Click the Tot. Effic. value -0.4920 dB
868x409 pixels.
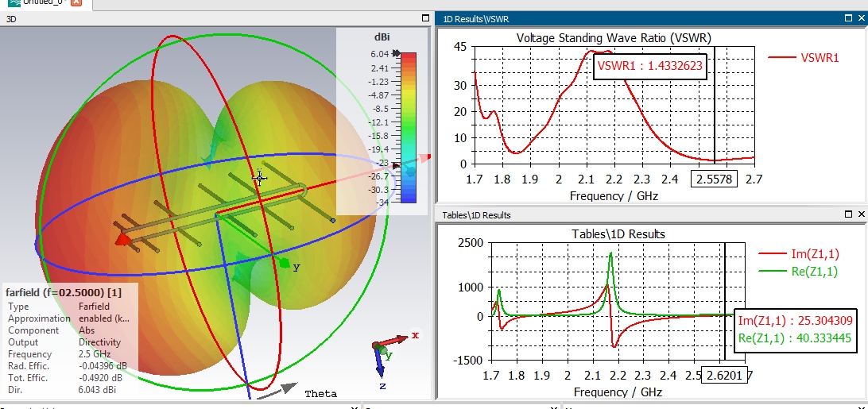[x=103, y=378]
